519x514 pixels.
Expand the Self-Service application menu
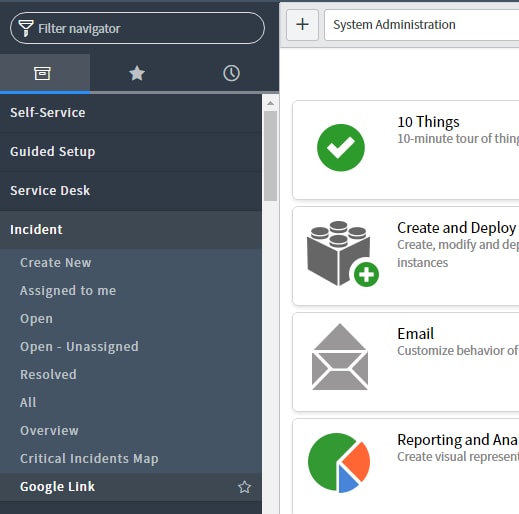coord(131,113)
